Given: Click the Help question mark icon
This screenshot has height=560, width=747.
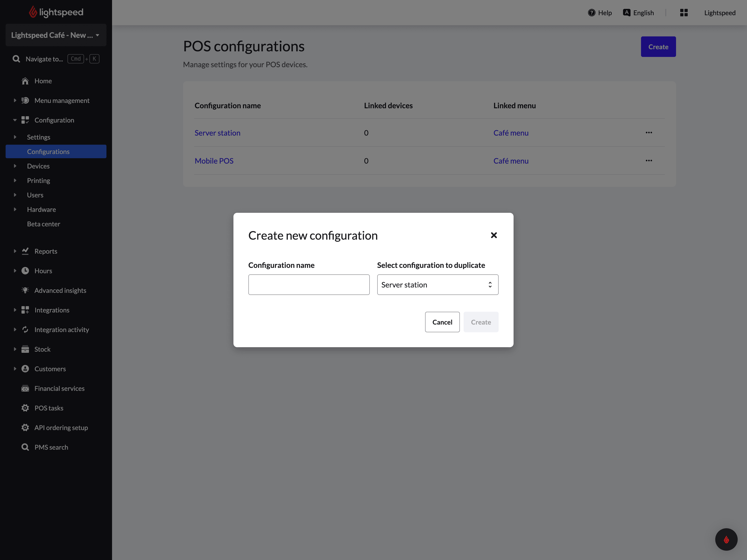Looking at the screenshot, I should tap(591, 13).
